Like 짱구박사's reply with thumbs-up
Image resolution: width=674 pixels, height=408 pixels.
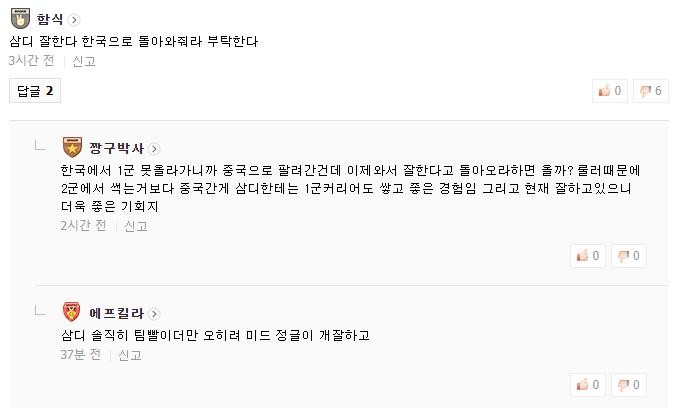pyautogui.click(x=588, y=256)
